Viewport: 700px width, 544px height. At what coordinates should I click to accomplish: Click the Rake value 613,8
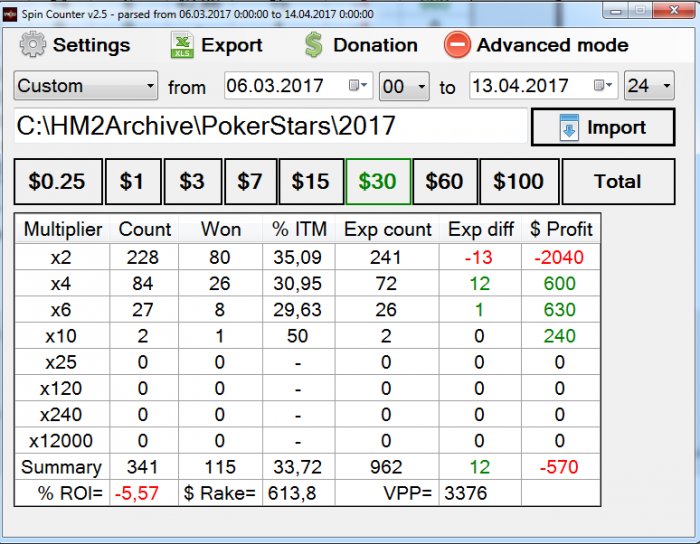pos(292,494)
